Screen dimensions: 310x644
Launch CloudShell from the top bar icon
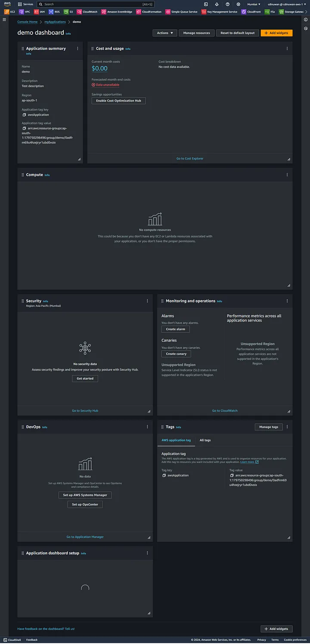click(206, 4)
